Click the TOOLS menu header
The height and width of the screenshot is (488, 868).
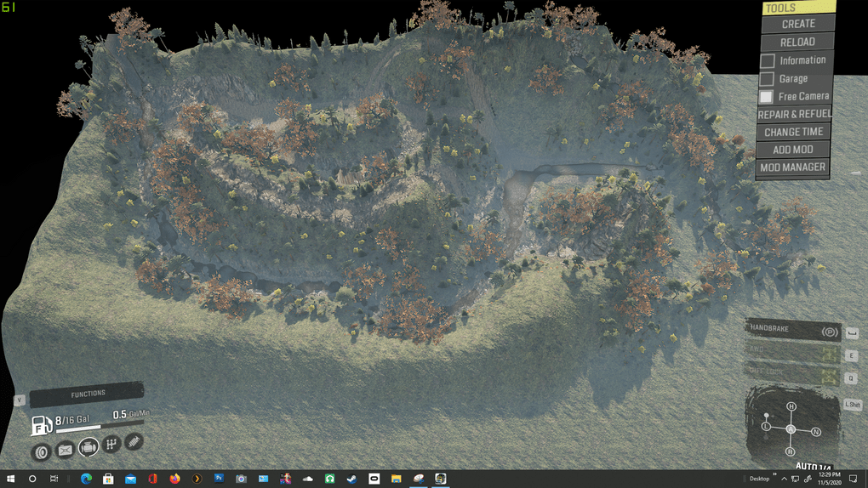(797, 8)
